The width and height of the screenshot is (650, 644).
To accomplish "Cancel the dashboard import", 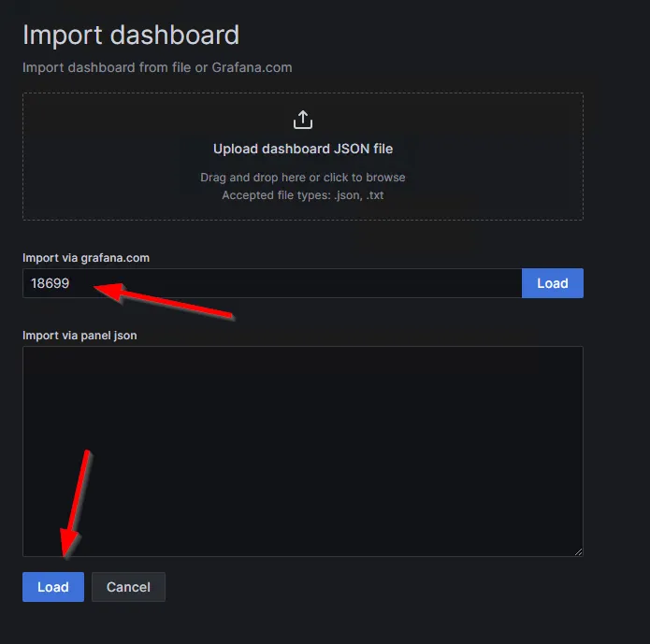I will point(128,587).
